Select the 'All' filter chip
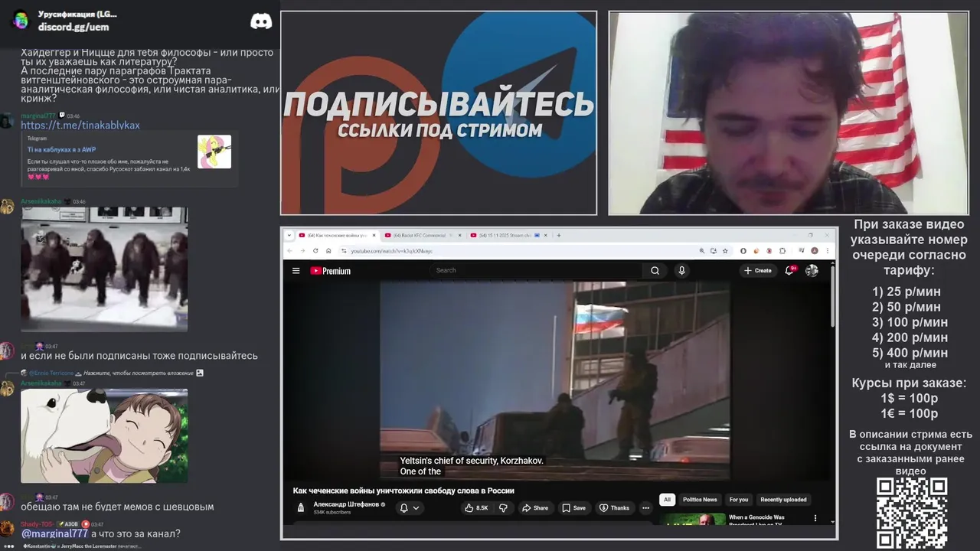The image size is (980, 551). [667, 500]
